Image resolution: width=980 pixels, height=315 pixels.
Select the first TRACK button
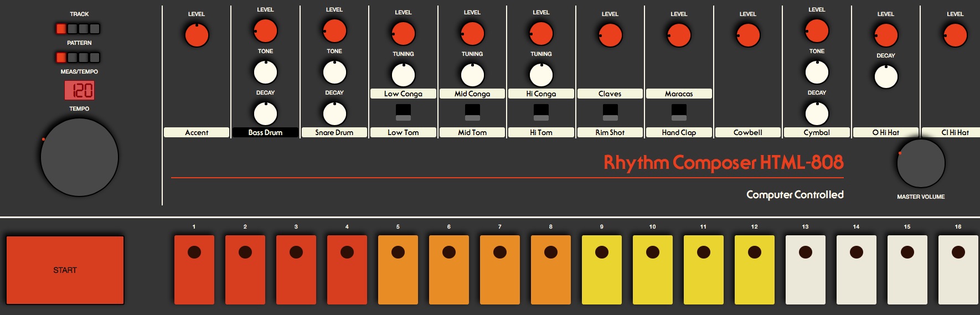61,29
